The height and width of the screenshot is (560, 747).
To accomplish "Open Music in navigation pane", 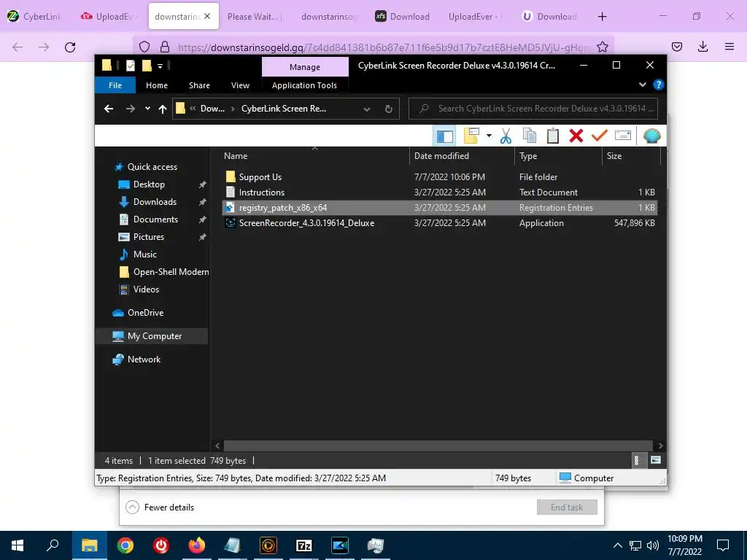I will (145, 254).
